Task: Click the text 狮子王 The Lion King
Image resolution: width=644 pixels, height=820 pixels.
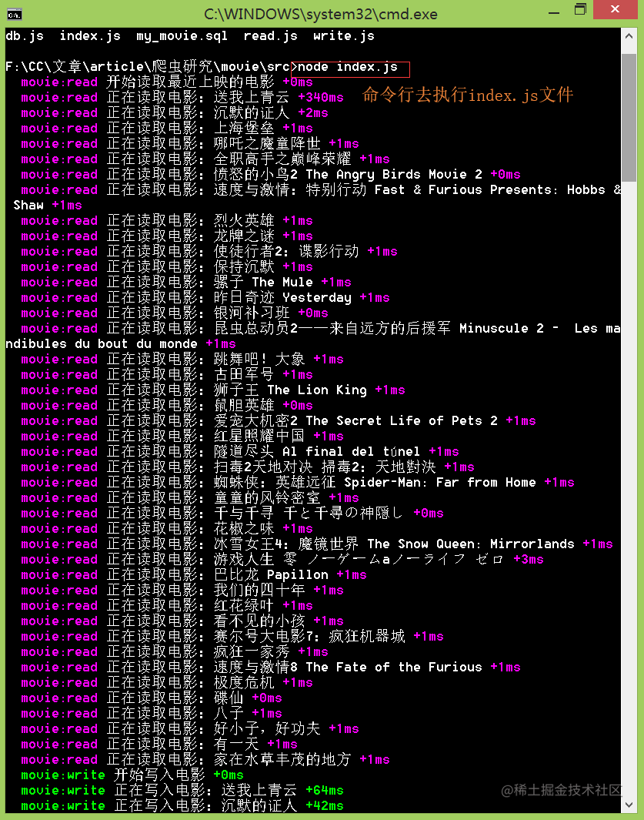Action: [x=290, y=390]
